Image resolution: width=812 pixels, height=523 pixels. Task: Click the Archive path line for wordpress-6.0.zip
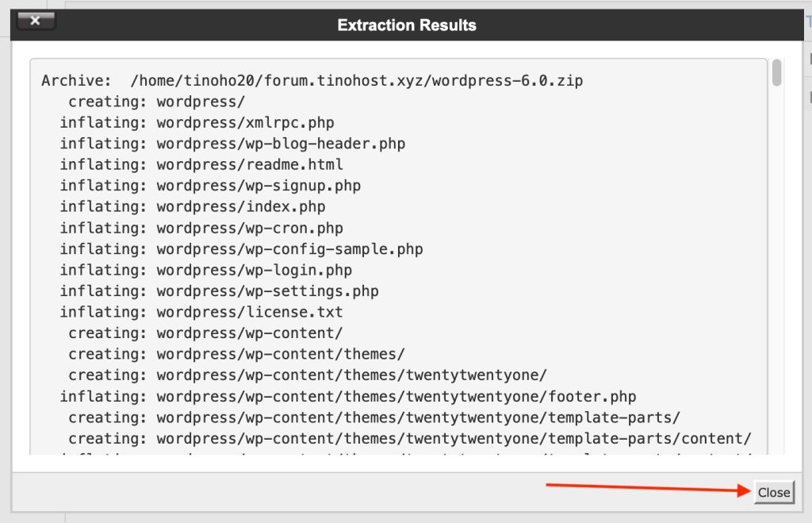[312, 81]
